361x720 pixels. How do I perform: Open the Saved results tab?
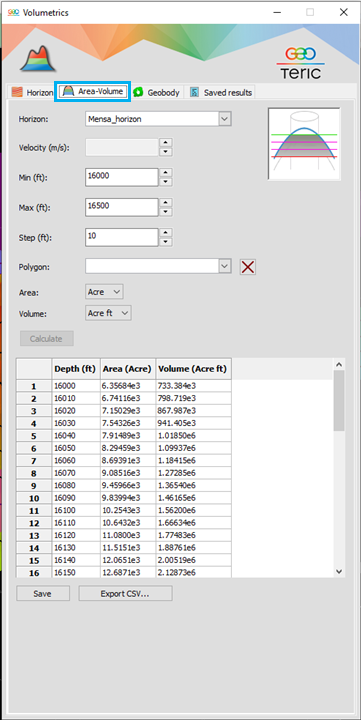[x=221, y=92]
